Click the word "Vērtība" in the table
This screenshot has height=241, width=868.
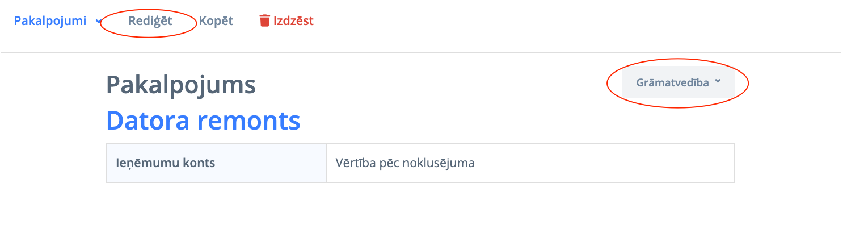pos(355,163)
